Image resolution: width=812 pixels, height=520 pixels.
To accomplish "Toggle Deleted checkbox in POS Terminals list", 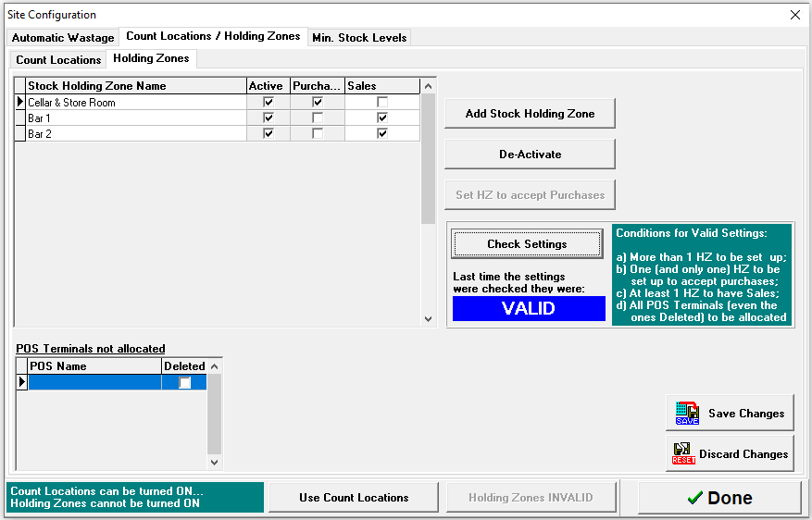I will tap(185, 382).
